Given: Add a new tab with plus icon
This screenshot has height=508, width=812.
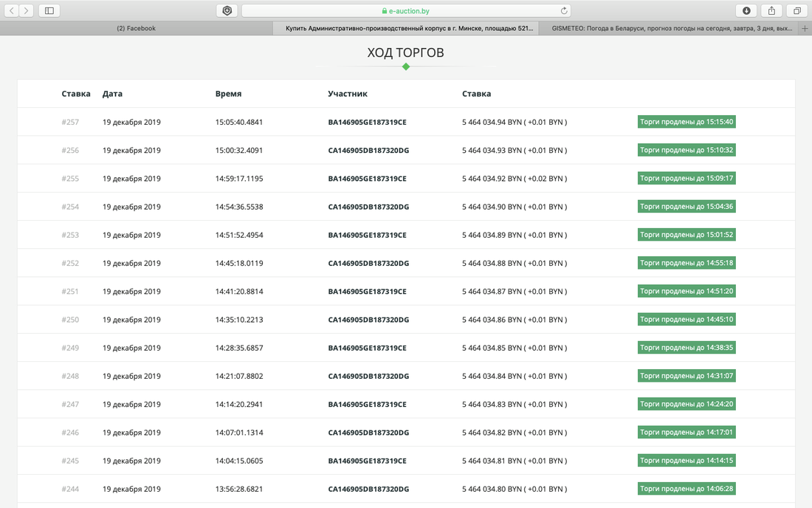Looking at the screenshot, I should [805, 29].
